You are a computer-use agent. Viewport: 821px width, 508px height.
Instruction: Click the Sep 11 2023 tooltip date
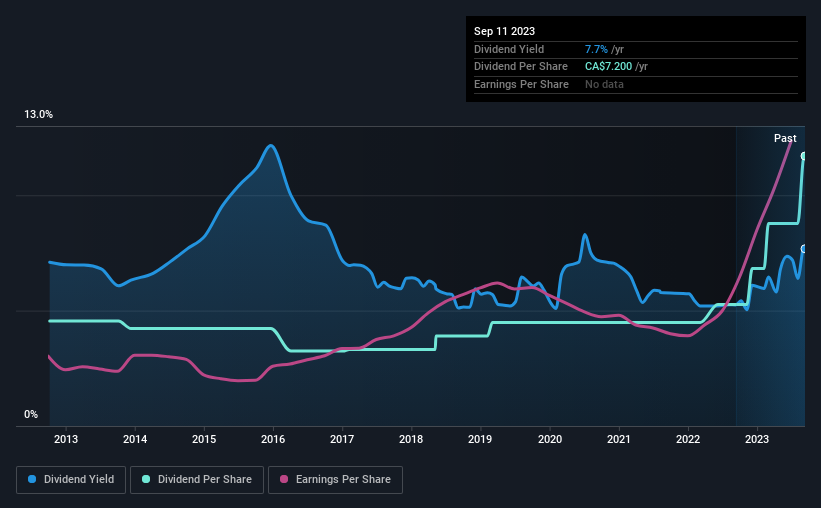click(x=504, y=31)
